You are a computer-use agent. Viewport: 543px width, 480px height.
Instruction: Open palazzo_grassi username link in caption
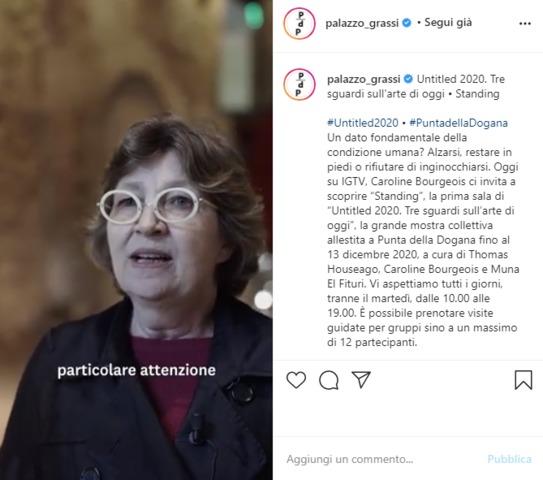pos(364,79)
